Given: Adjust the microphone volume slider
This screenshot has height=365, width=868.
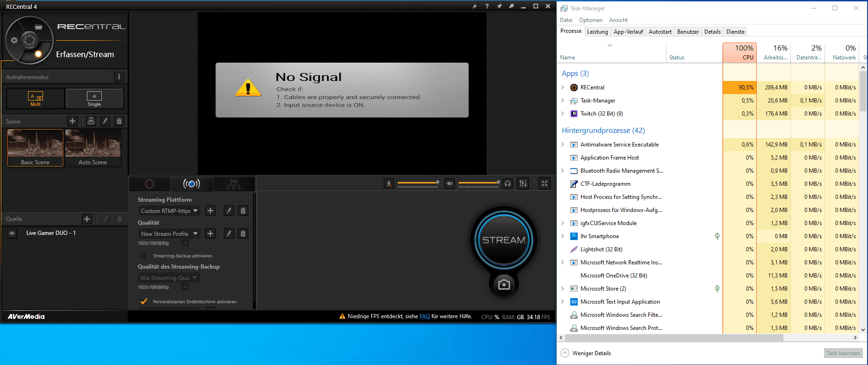Looking at the screenshot, I should tap(418, 183).
